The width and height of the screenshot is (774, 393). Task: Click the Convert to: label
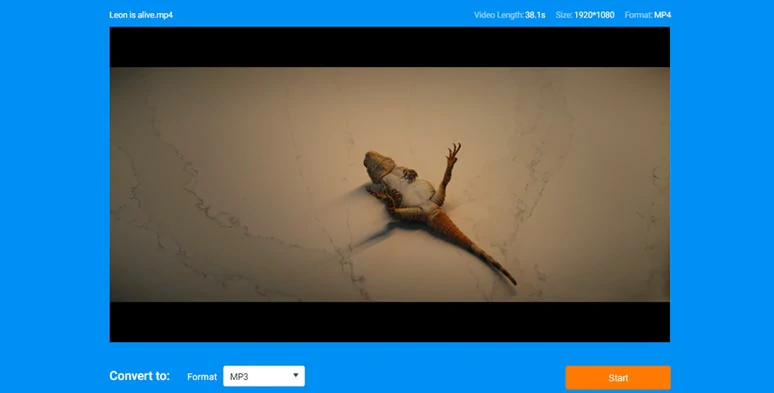click(x=139, y=376)
